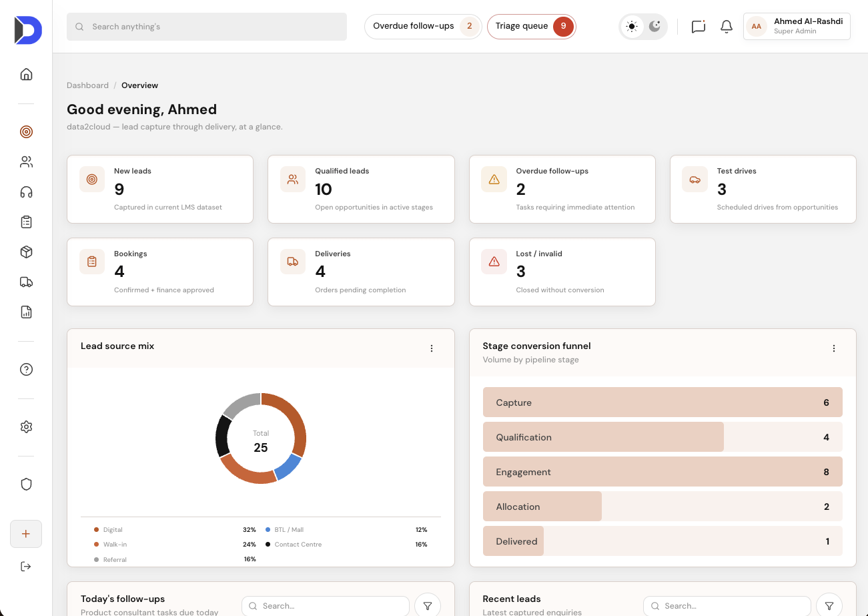Click the logout icon in sidebar
868x616 pixels.
point(26,566)
